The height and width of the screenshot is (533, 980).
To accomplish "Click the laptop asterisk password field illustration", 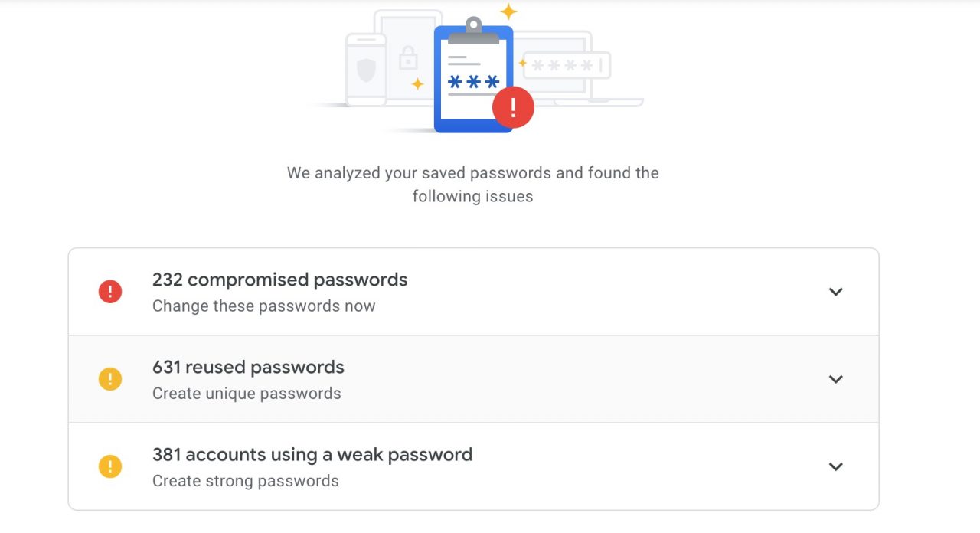I will (x=567, y=66).
